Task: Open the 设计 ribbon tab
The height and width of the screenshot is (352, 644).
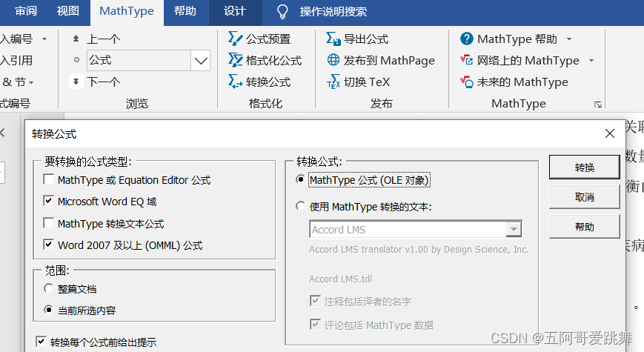Action: coord(235,11)
